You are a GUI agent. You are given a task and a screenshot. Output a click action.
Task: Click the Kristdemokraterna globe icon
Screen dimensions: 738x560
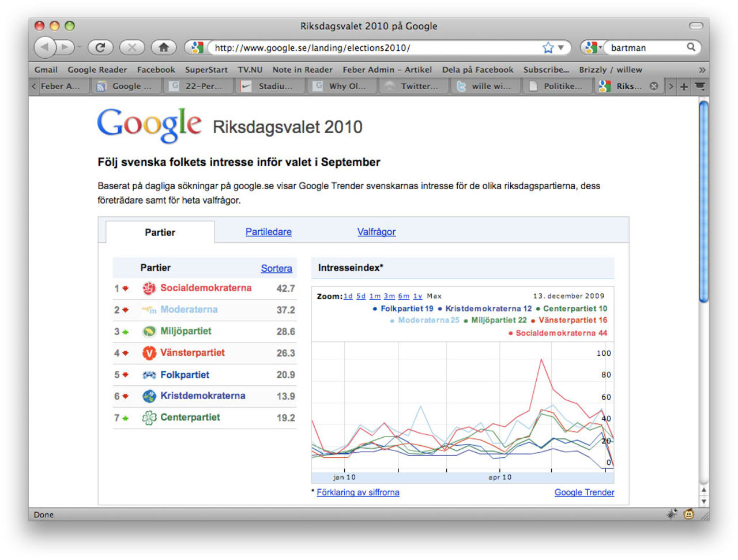149,396
